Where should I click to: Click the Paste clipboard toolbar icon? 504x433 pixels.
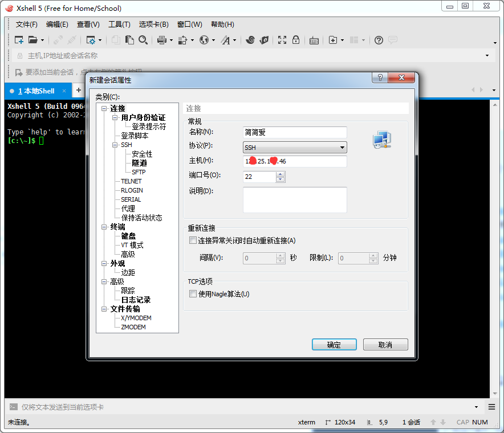129,40
